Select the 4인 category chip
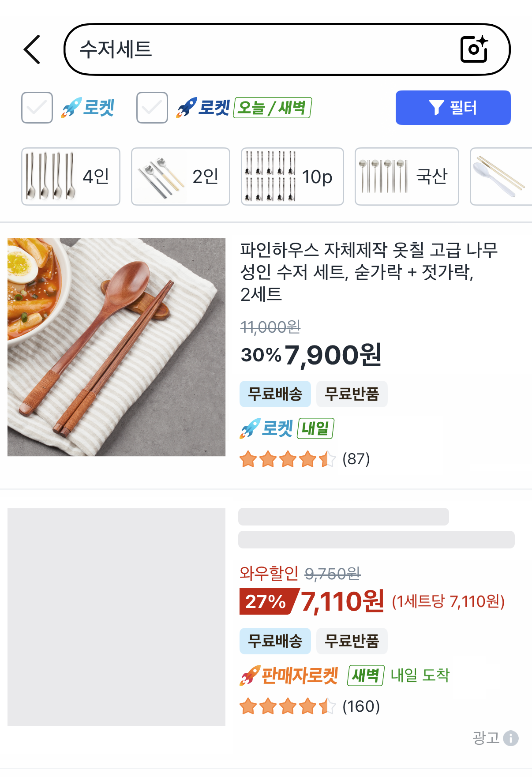The image size is (532, 777). 71,176
